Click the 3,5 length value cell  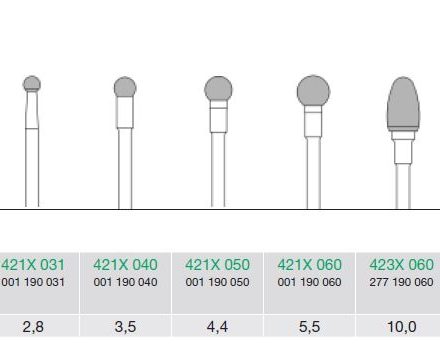click(x=125, y=326)
